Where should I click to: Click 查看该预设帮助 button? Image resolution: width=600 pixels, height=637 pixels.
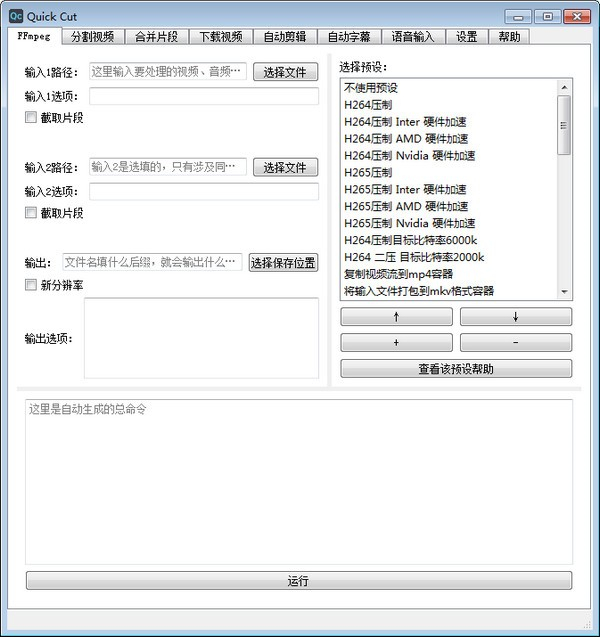tap(456, 369)
